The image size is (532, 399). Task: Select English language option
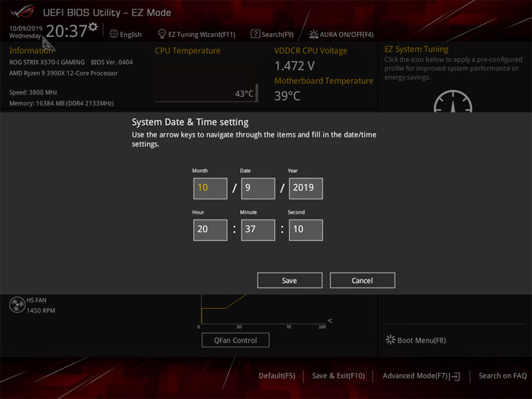131,34
